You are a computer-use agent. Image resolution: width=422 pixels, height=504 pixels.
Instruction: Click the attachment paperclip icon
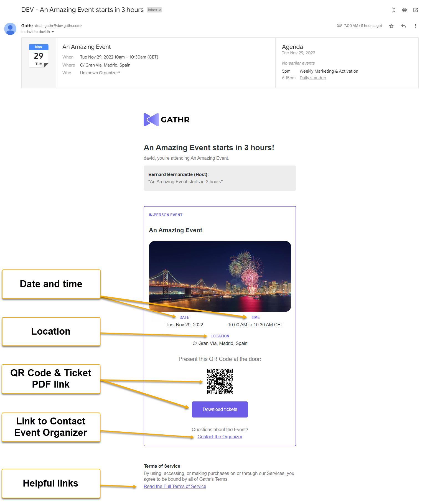tap(339, 26)
